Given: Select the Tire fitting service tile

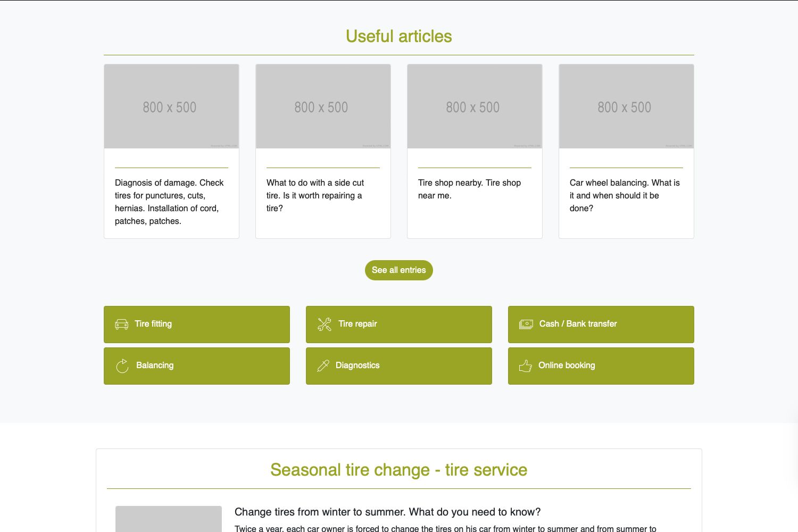Looking at the screenshot, I should tap(197, 325).
